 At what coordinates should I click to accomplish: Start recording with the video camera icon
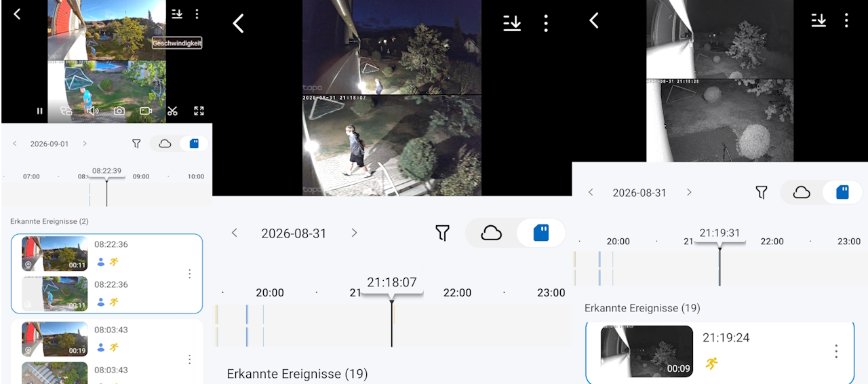click(146, 111)
